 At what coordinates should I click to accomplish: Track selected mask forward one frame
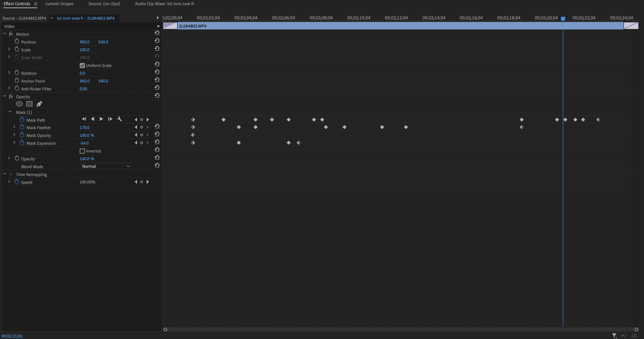tap(110, 119)
